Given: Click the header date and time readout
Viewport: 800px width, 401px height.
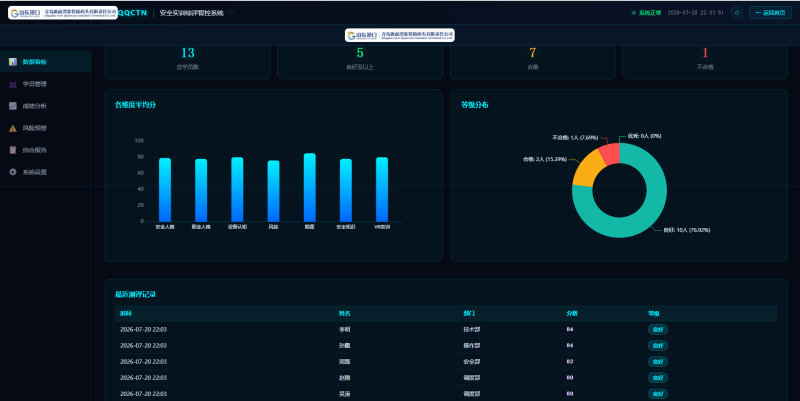Looking at the screenshot, I should 695,13.
